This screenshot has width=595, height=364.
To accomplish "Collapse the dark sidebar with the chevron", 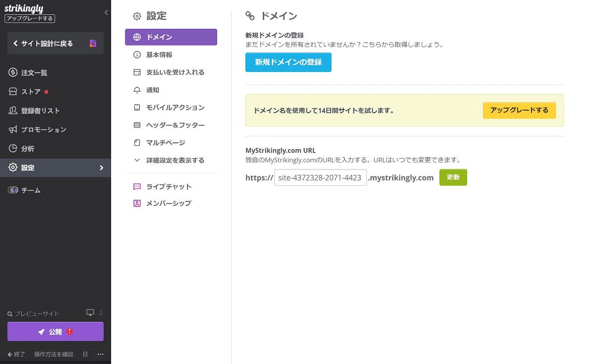I will (106, 12).
